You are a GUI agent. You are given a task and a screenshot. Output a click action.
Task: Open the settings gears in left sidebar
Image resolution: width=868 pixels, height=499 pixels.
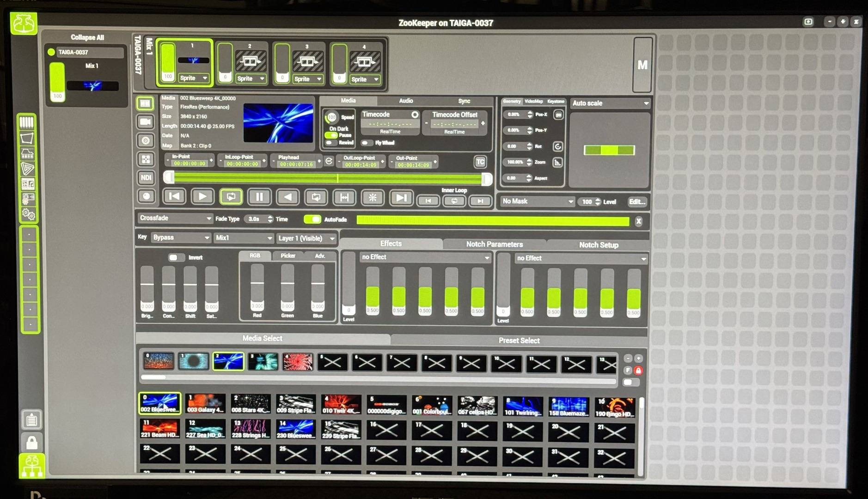(x=28, y=214)
